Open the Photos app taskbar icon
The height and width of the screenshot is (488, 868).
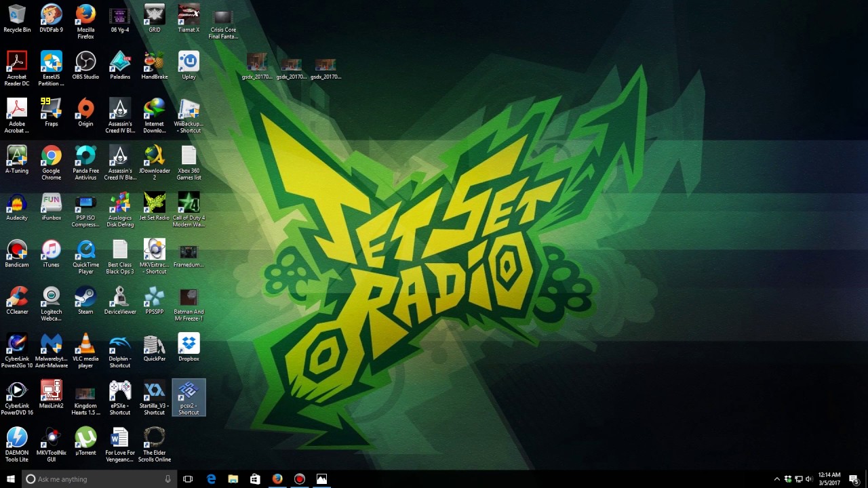pyautogui.click(x=321, y=479)
